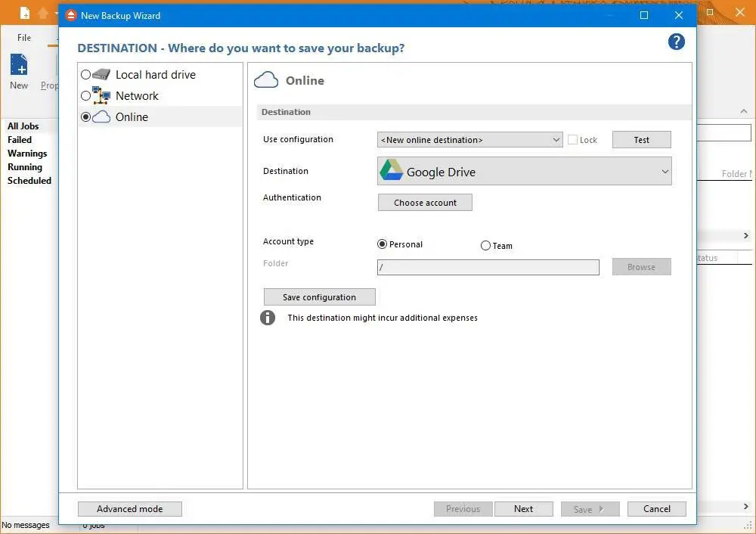Switch to Advanced mode
The image size is (756, 534).
pyautogui.click(x=129, y=509)
